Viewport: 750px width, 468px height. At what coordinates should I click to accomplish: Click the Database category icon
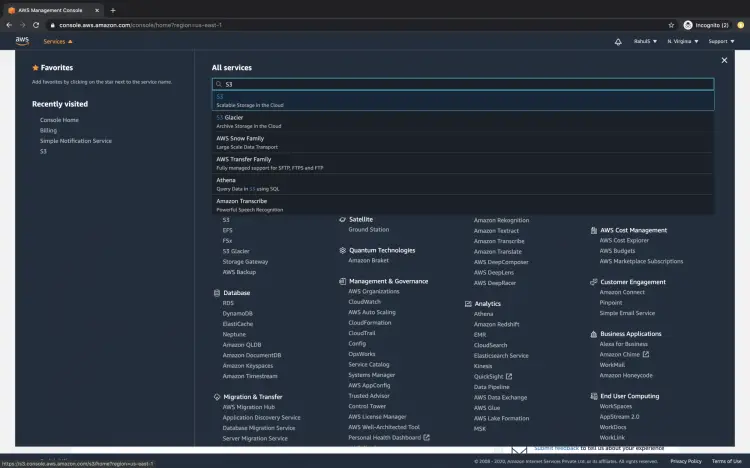click(216, 293)
